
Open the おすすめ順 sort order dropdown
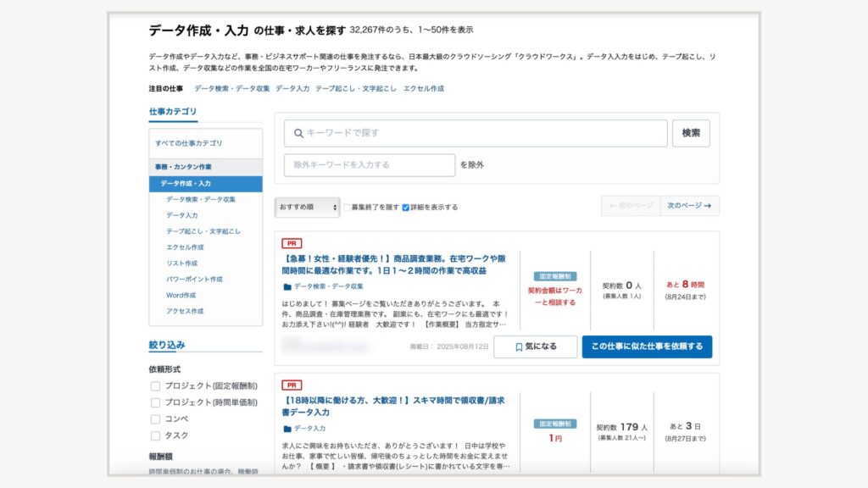pyautogui.click(x=307, y=206)
